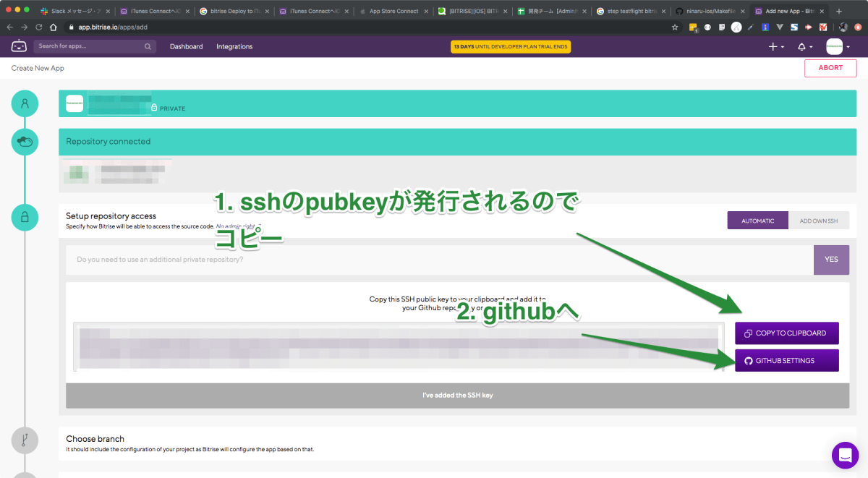This screenshot has height=478, width=868.
Task: Click the ABORT button
Action: tap(830, 68)
